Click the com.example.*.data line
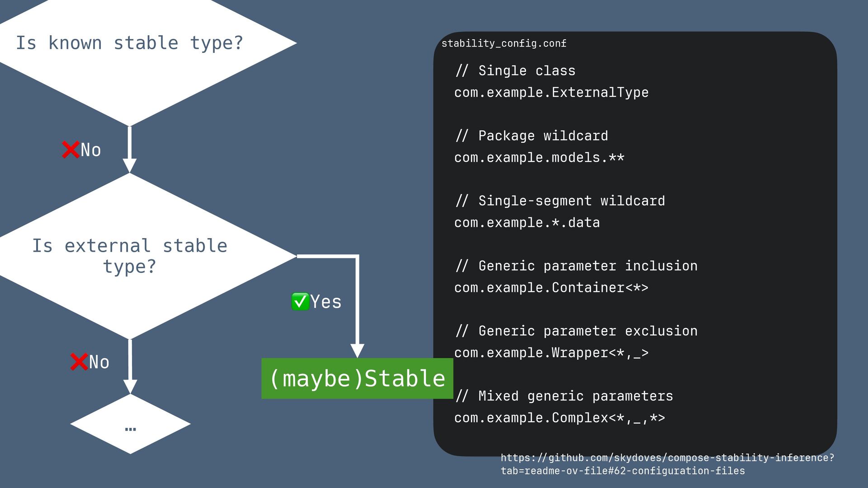868x488 pixels. tap(527, 223)
